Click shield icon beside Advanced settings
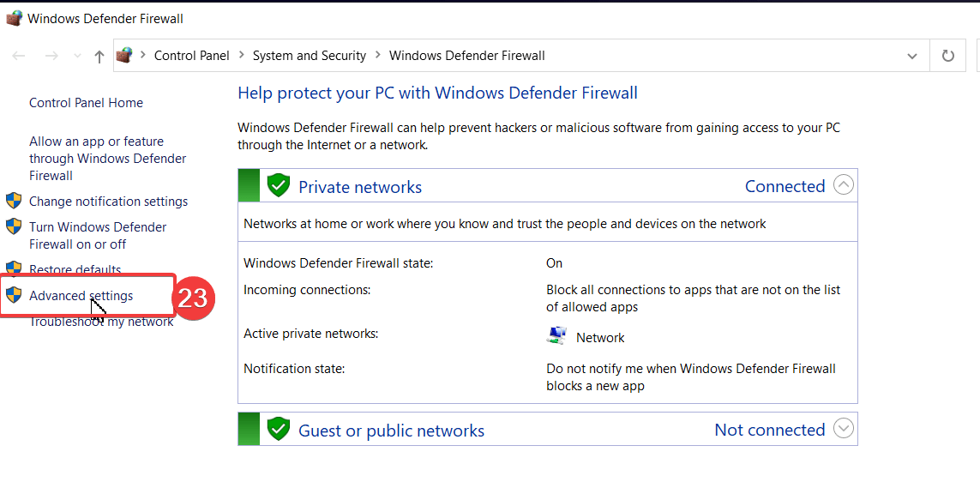This screenshot has height=488, width=980. click(14, 295)
